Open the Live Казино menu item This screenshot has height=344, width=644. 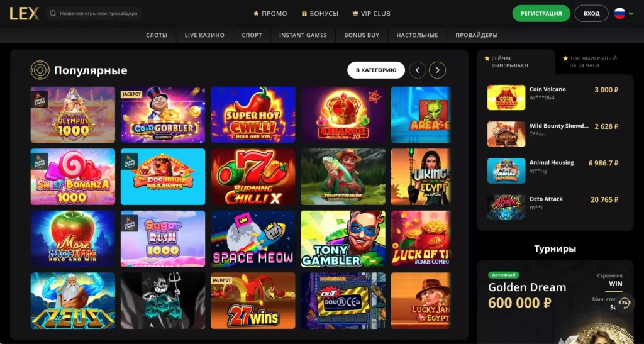tap(204, 35)
